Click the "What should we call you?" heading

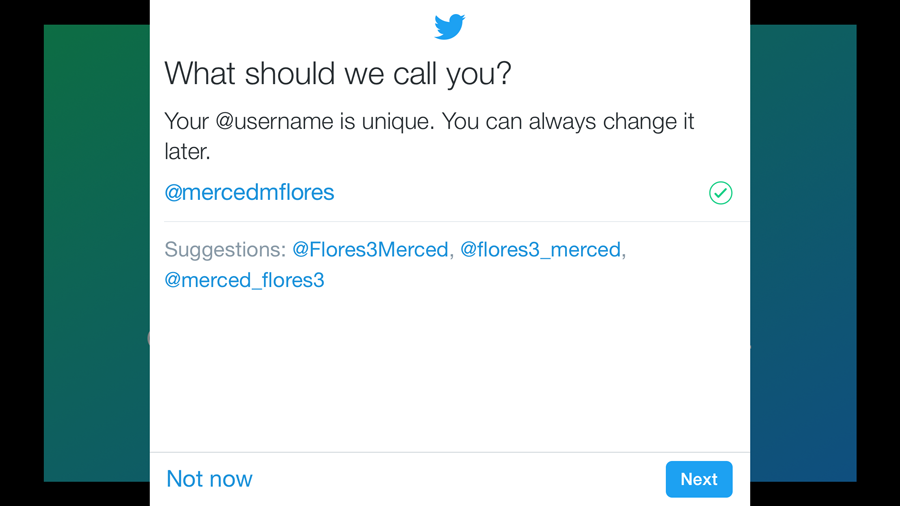(338, 73)
